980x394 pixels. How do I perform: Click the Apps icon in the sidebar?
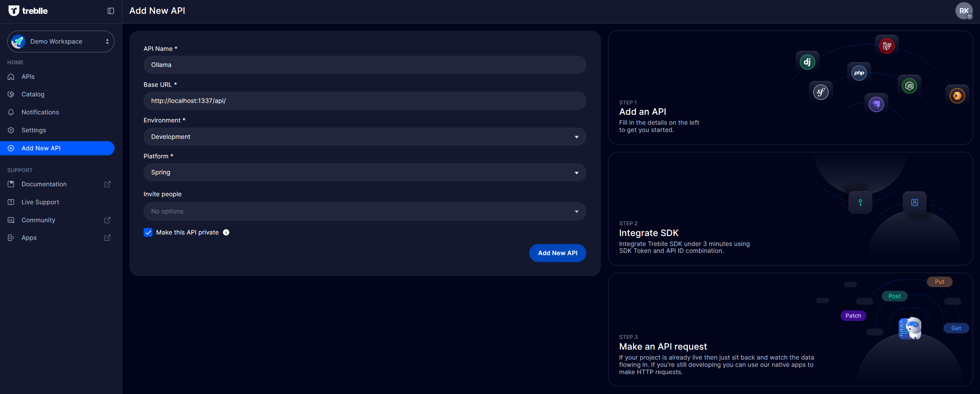[x=11, y=238]
